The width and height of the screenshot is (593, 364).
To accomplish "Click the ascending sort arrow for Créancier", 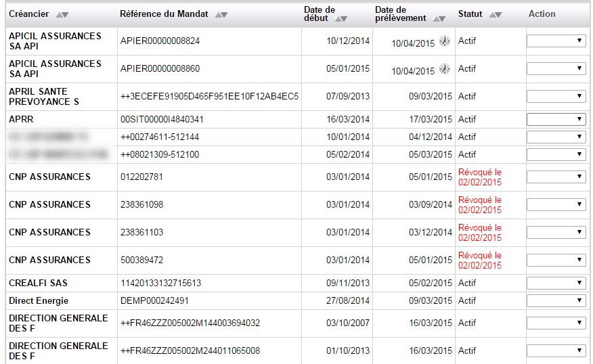I will pyautogui.click(x=59, y=15).
